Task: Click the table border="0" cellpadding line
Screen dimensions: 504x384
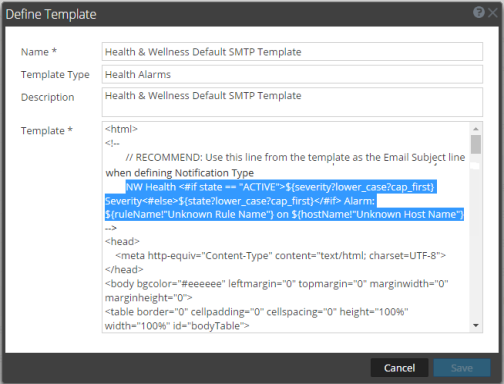Action: pos(257,312)
